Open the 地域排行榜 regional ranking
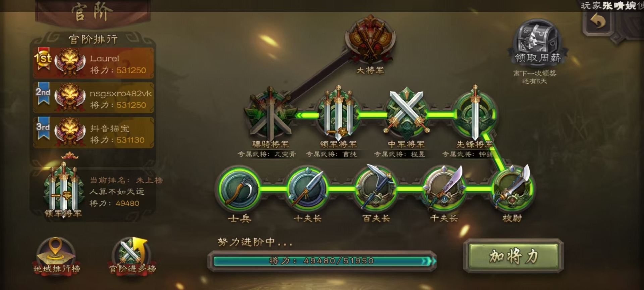Image resolution: width=644 pixels, height=290 pixels. coord(56,256)
